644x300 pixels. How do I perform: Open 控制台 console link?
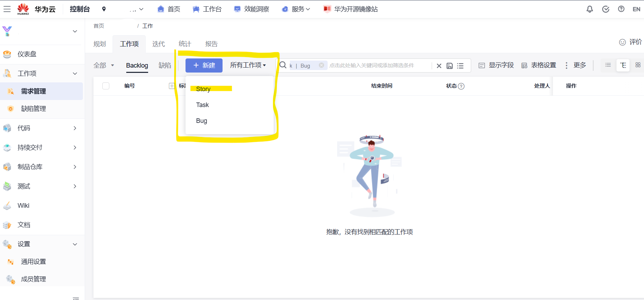[80, 9]
